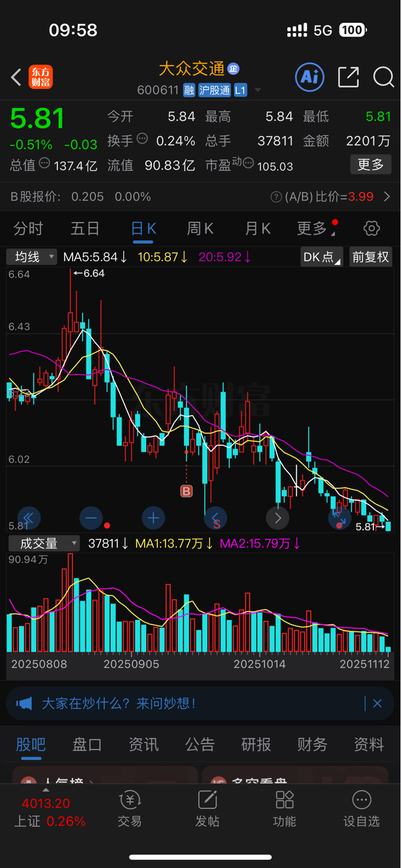Image resolution: width=401 pixels, height=868 pixels.
Task: Tap the share export icon
Action: click(348, 77)
